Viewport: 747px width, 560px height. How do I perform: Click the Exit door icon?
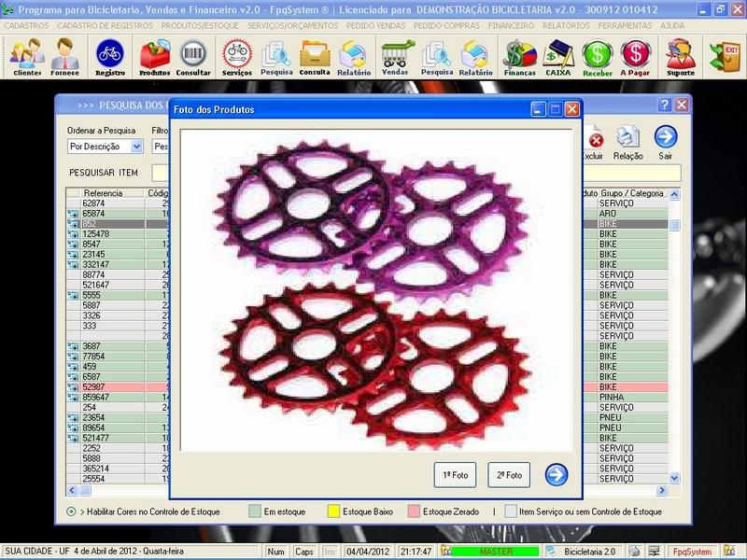pos(724,57)
